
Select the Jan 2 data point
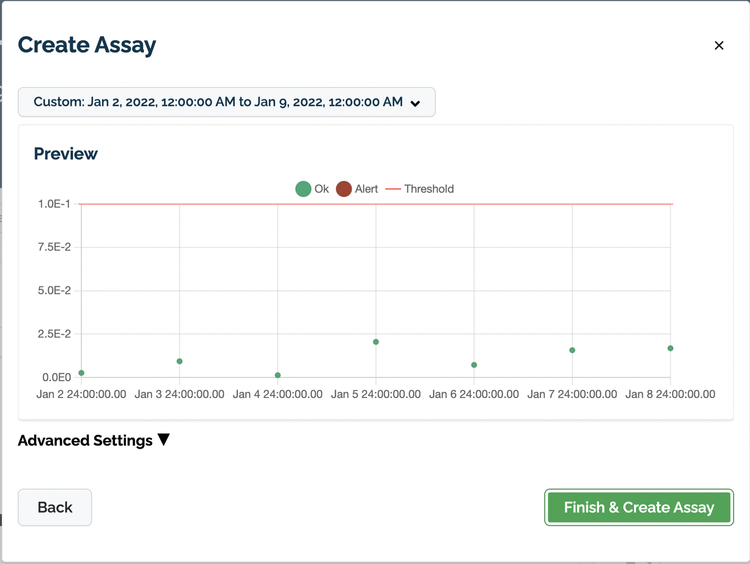pyautogui.click(x=81, y=373)
